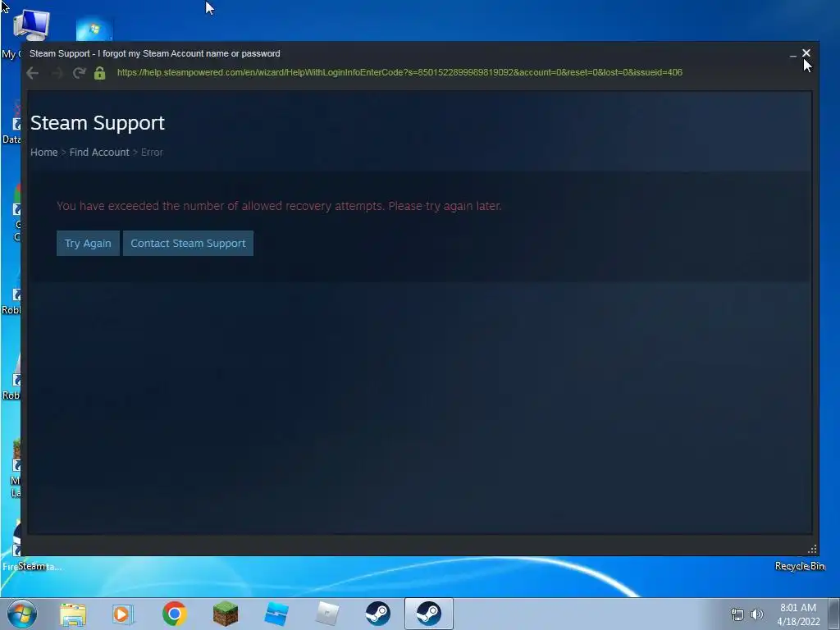
Task: Open the Find Account breadcrumb link
Action: pos(99,152)
